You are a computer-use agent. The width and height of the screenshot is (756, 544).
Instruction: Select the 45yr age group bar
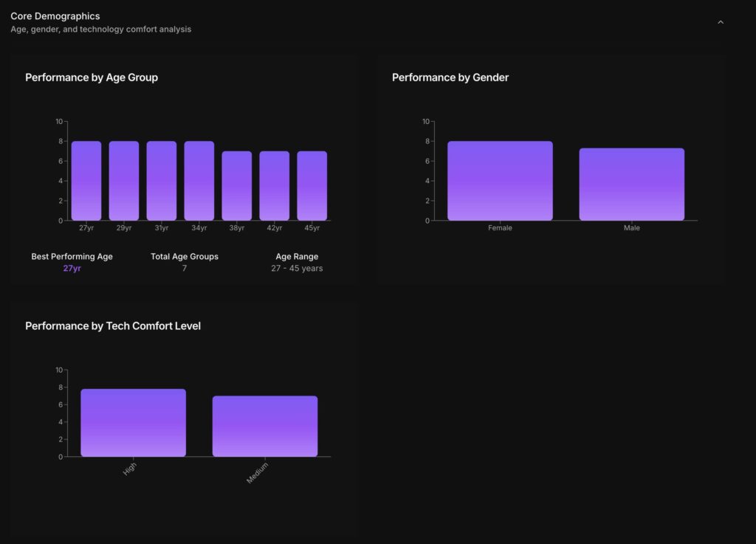[312, 186]
